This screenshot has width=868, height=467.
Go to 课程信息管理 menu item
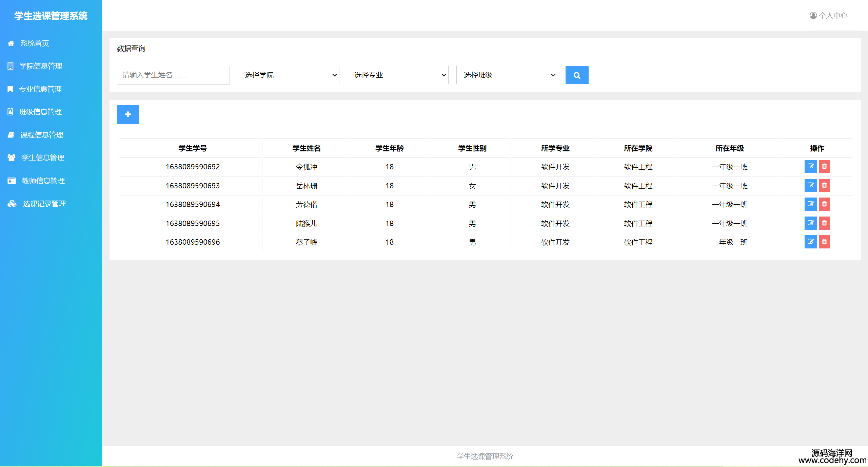click(42, 135)
